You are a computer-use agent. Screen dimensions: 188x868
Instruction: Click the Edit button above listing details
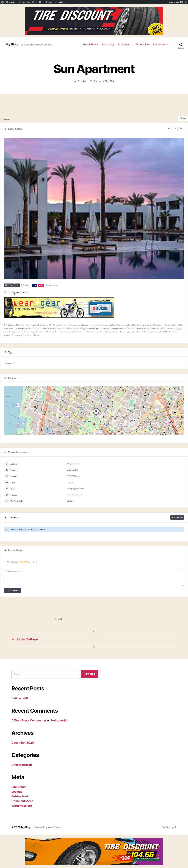point(183,118)
